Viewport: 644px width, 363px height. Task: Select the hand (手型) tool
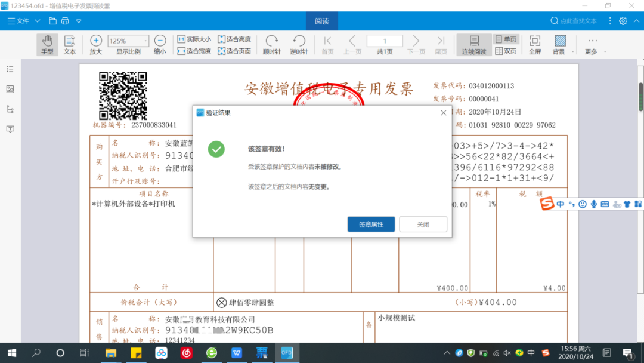coord(47,44)
